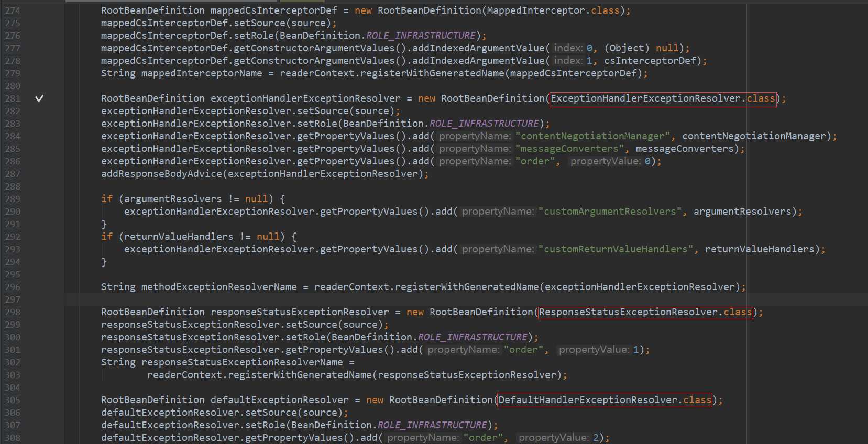Click line number 274 in the gutter
868x444 pixels.
point(13,10)
